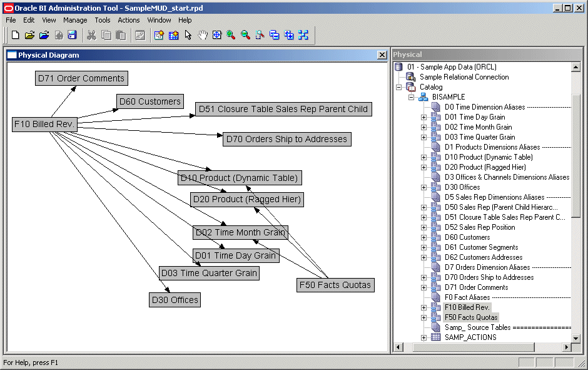The width and height of the screenshot is (588, 370).
Task: Click the Physical tree scroll-left arrow
Action: tap(398, 347)
